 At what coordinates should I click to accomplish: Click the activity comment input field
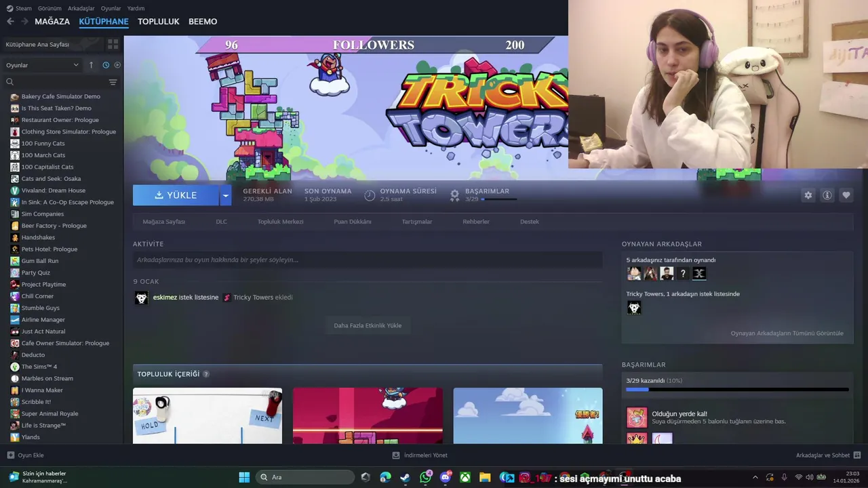(x=368, y=260)
